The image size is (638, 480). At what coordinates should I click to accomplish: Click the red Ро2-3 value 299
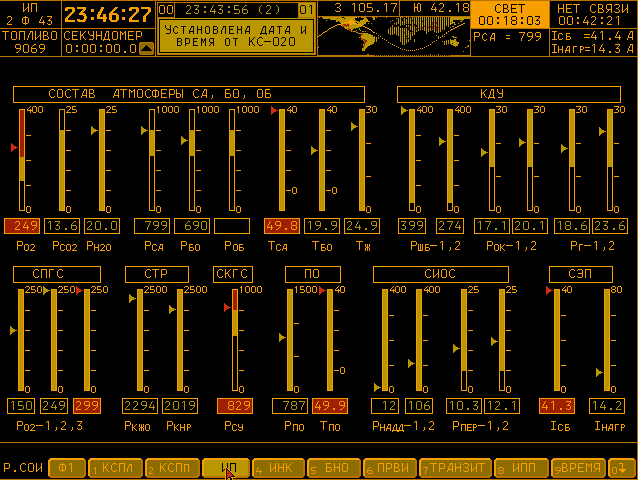click(87, 406)
